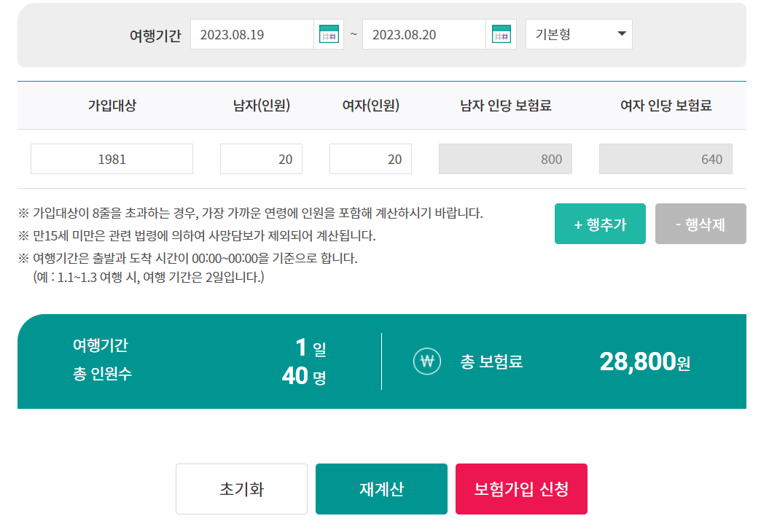769x532 pixels.
Task: Click the birth year field containing 1981
Action: point(111,158)
